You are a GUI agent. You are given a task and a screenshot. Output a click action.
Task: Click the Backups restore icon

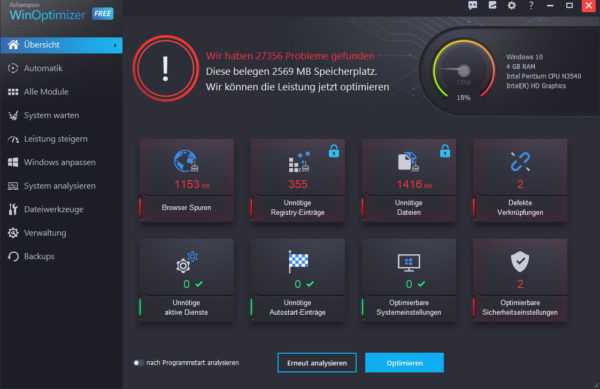click(13, 256)
